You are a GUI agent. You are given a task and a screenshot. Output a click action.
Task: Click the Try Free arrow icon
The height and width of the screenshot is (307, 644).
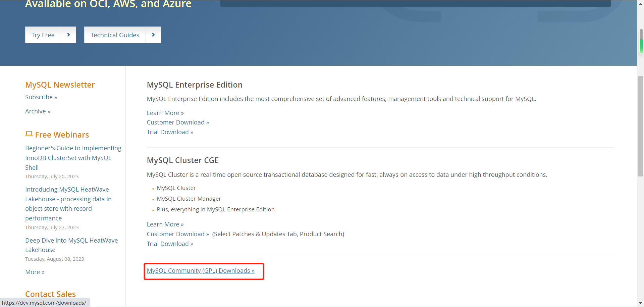[x=68, y=35]
